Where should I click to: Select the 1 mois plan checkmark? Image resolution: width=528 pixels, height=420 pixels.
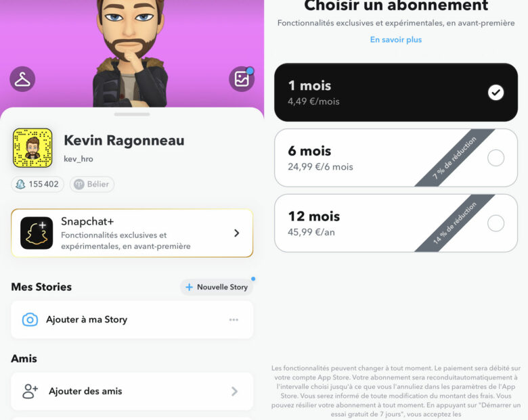(496, 93)
